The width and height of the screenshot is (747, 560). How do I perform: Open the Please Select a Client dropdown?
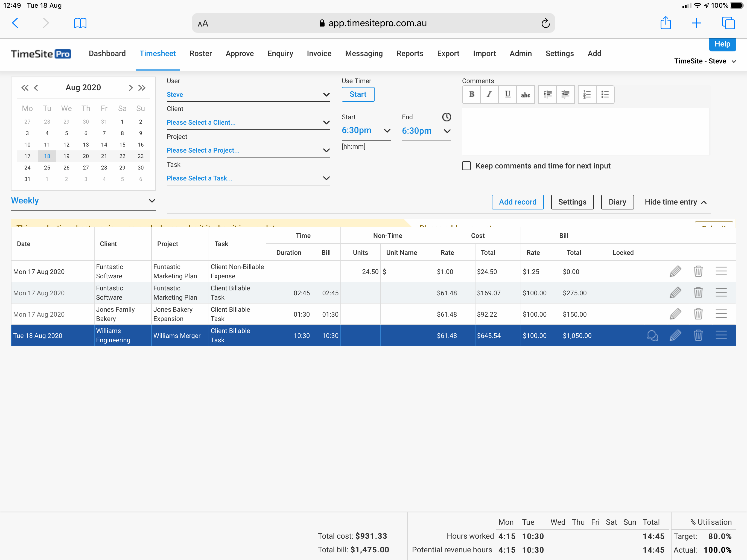pos(248,122)
